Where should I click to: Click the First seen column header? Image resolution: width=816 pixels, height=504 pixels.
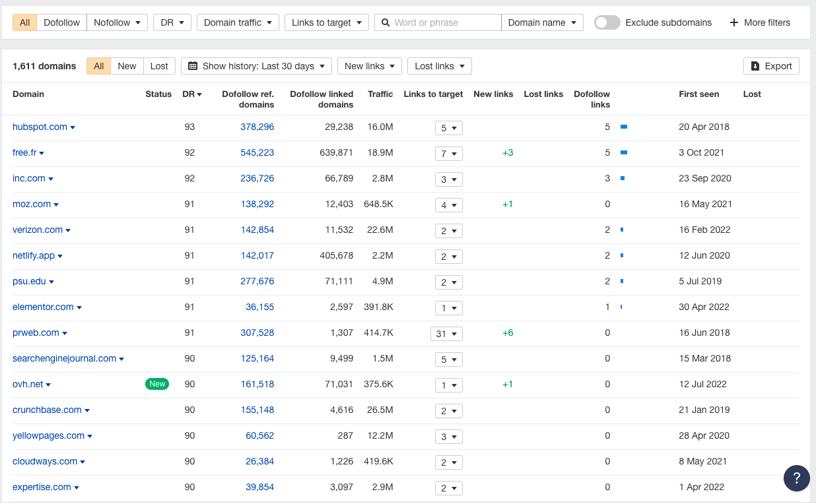click(x=698, y=94)
